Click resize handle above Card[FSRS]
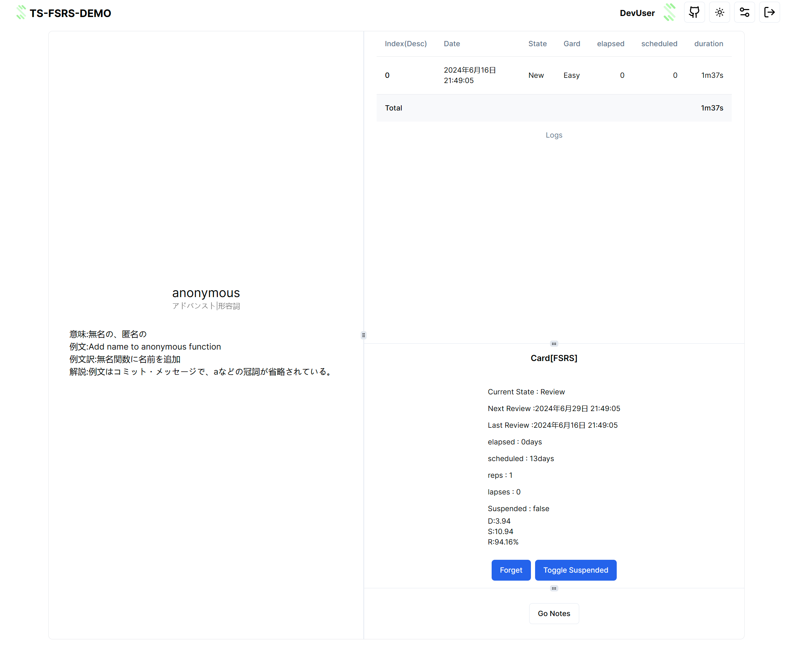Screen dimensions: 812x647 [x=553, y=343]
